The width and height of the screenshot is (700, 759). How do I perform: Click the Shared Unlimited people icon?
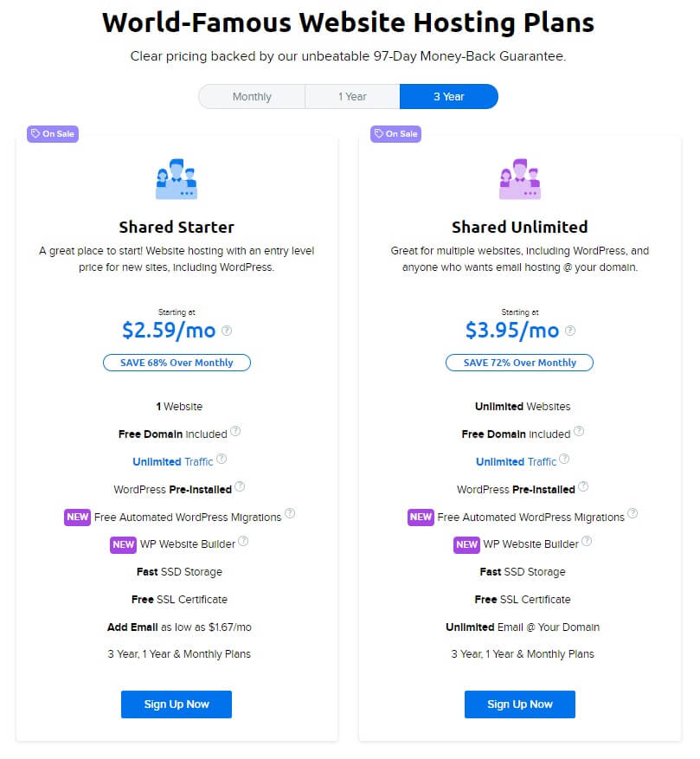[519, 177]
